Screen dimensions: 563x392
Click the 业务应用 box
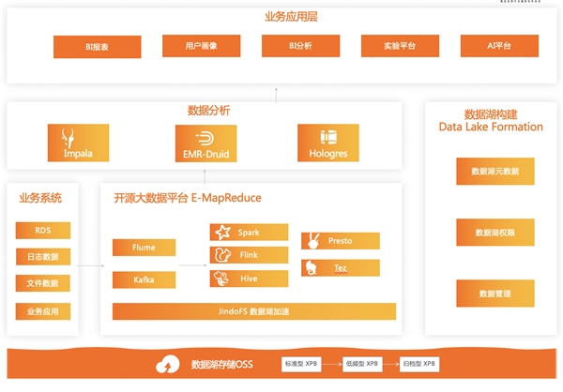pyautogui.click(x=43, y=311)
